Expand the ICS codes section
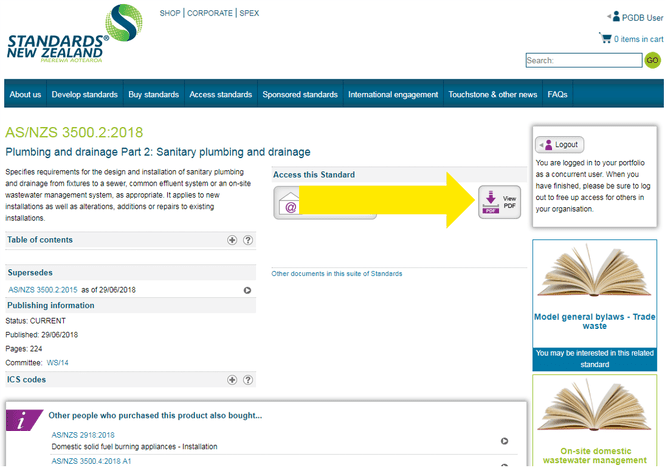The image size is (668, 468). click(232, 380)
